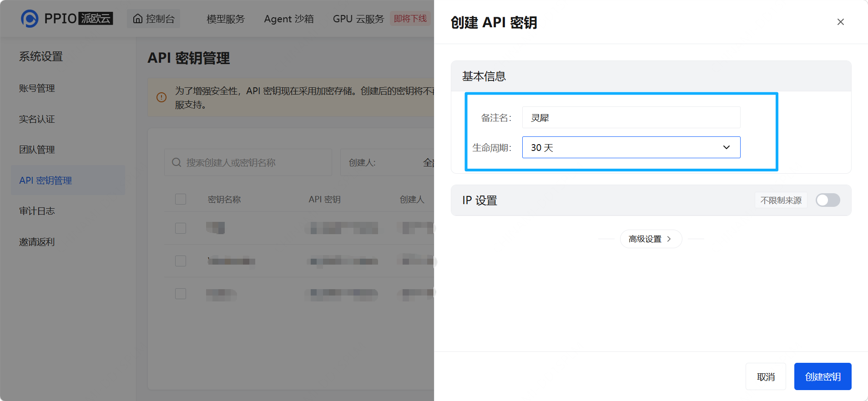Open GPU 云服务 in the top menu
Viewport: 868px width, 401px height.
[358, 19]
